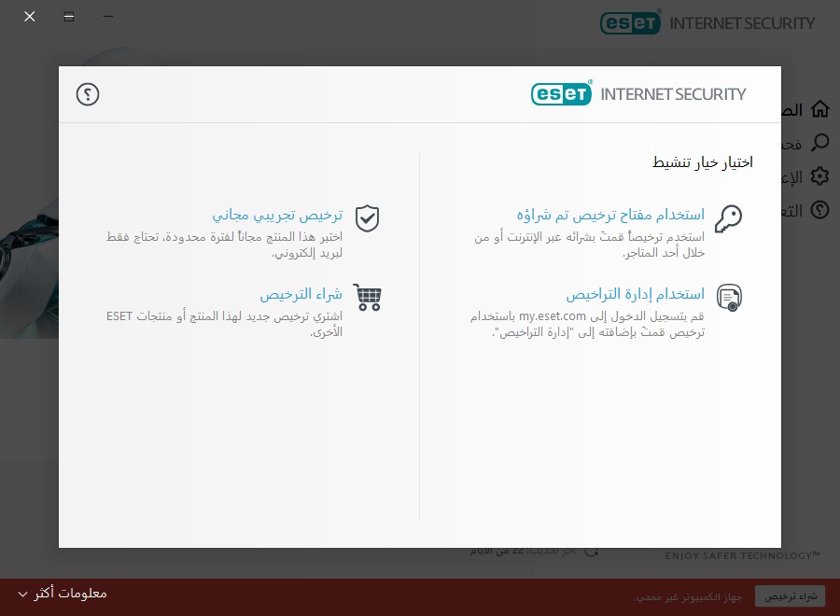Maximize the ESET main window
The height and width of the screenshot is (616, 840).
coord(68,17)
